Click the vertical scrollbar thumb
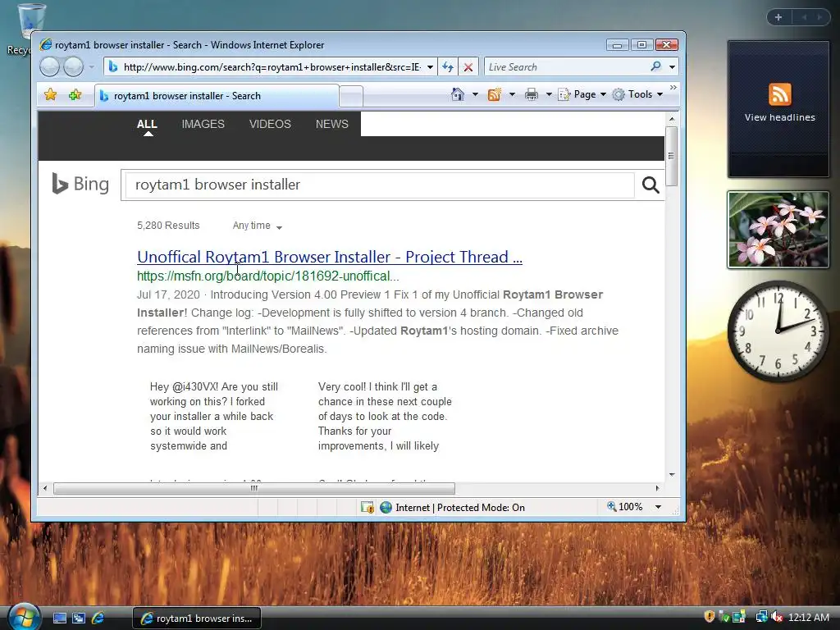This screenshot has width=840, height=630. pos(671,156)
